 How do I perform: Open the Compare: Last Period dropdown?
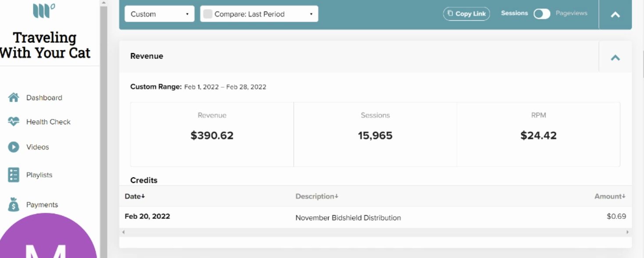coord(259,14)
